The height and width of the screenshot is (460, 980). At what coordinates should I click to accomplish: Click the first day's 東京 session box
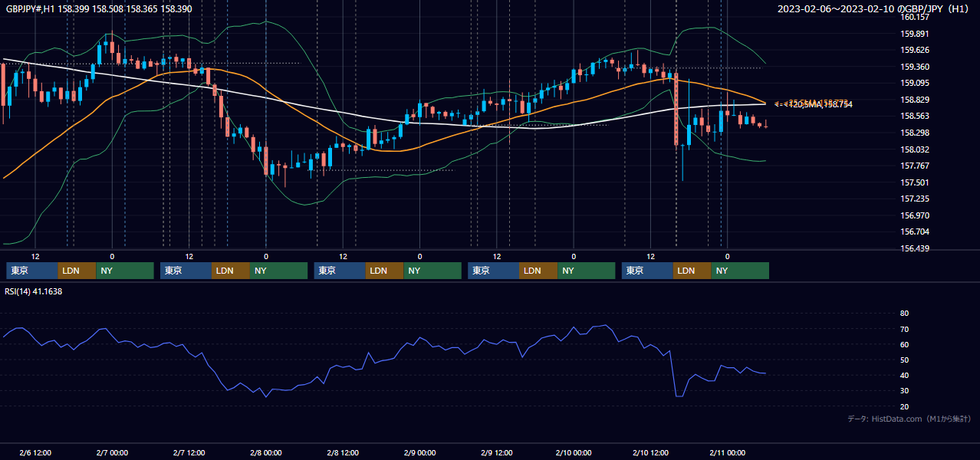[32, 271]
